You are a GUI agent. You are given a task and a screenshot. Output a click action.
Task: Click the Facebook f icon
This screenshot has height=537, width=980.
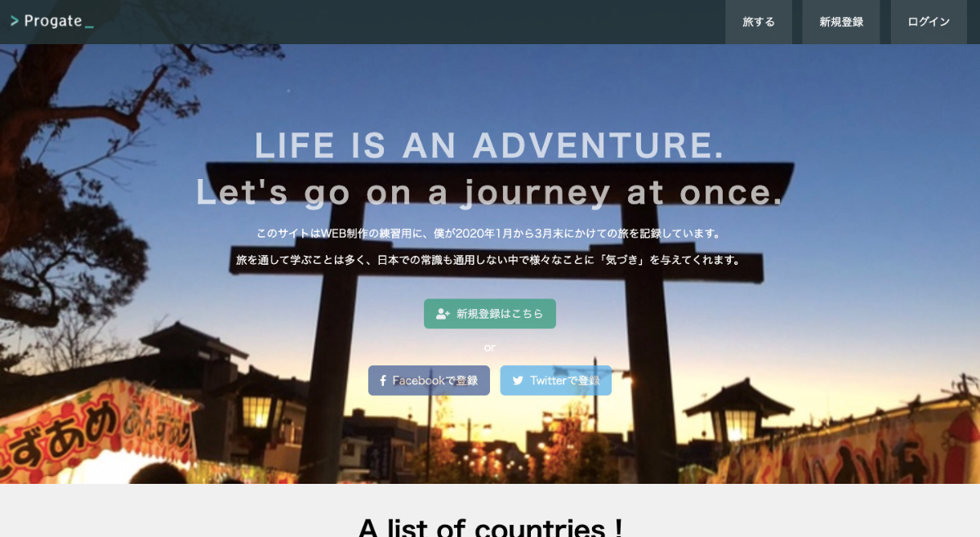tap(383, 381)
